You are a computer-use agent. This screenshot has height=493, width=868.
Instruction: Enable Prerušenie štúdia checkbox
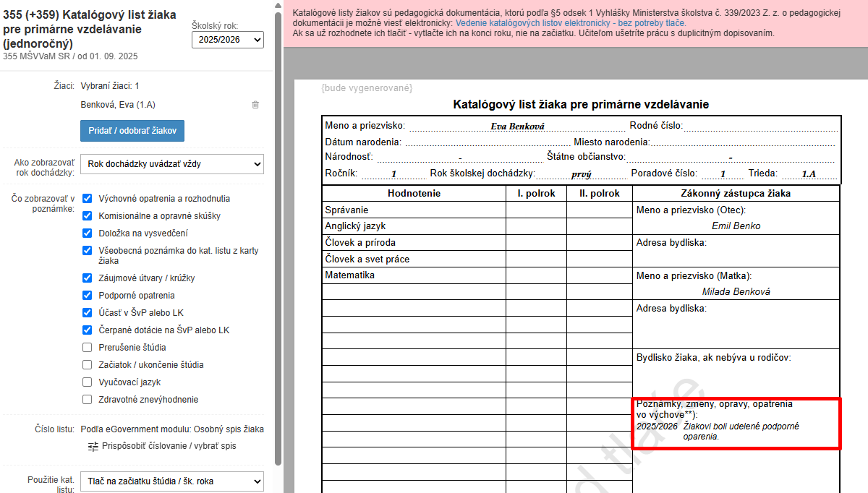[x=87, y=347]
